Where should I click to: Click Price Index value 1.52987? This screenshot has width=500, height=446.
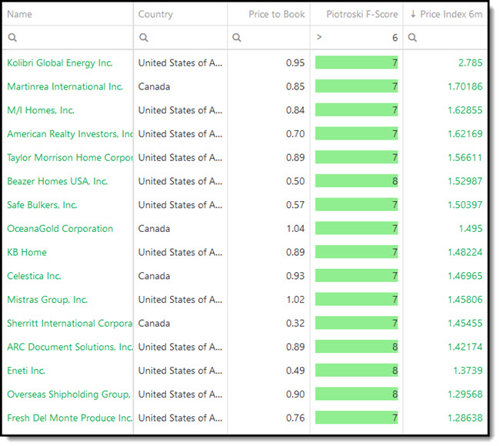tap(465, 181)
